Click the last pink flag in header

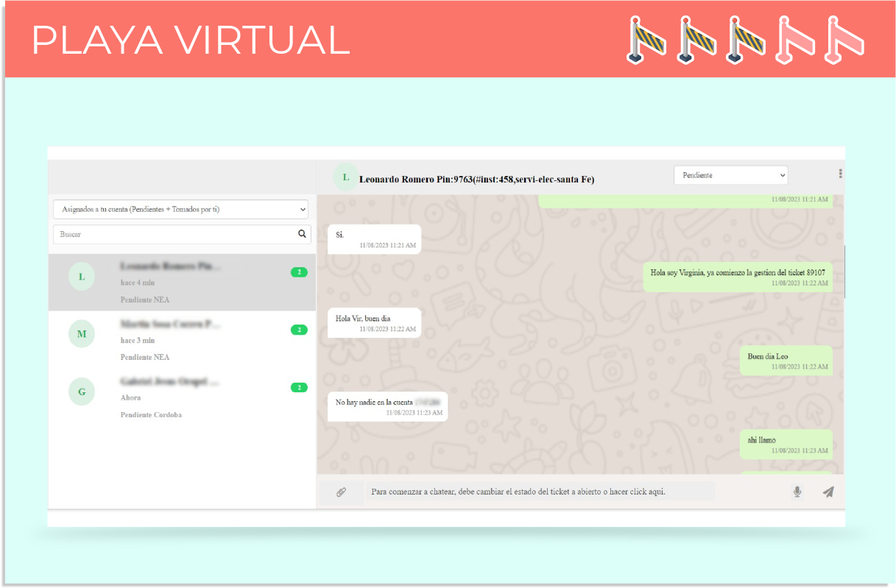843,39
